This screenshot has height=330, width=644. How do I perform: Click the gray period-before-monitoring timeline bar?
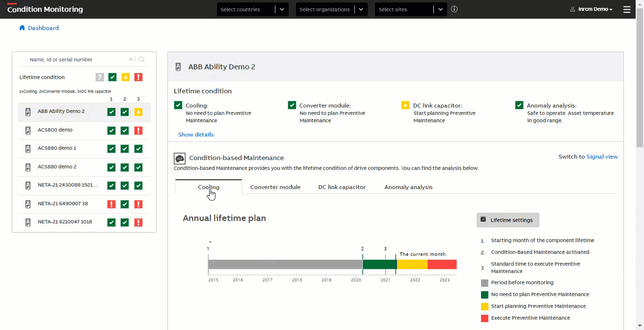pos(285,264)
